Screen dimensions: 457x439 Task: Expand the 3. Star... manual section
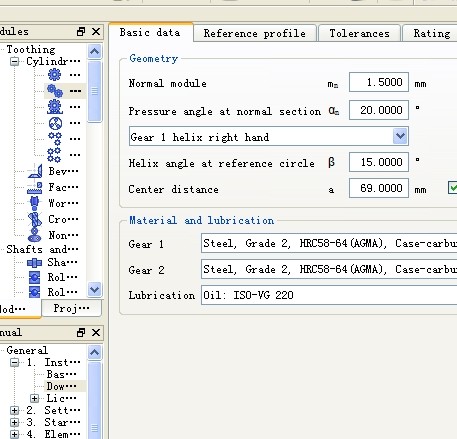tap(14, 422)
